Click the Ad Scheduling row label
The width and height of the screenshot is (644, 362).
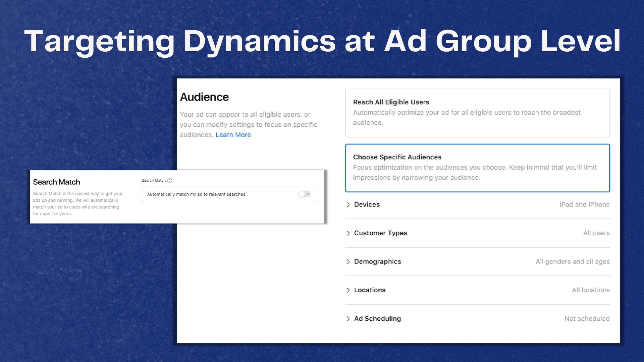[x=377, y=318]
